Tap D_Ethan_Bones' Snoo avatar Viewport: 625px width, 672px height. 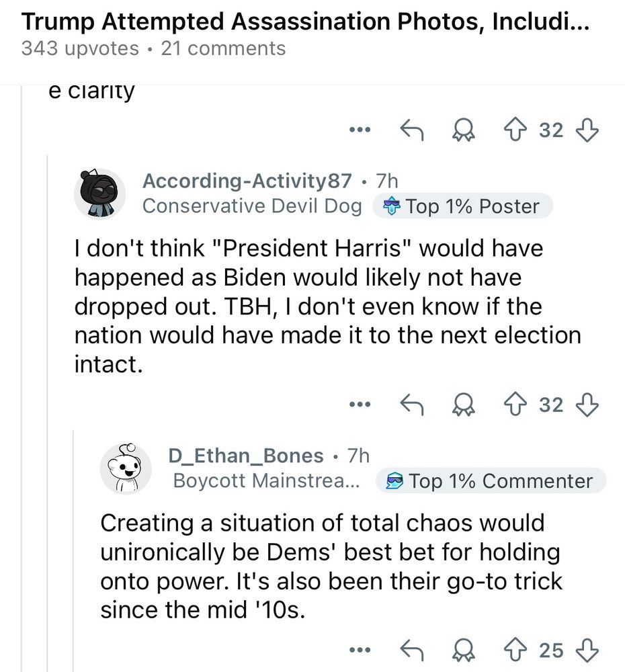(124, 468)
